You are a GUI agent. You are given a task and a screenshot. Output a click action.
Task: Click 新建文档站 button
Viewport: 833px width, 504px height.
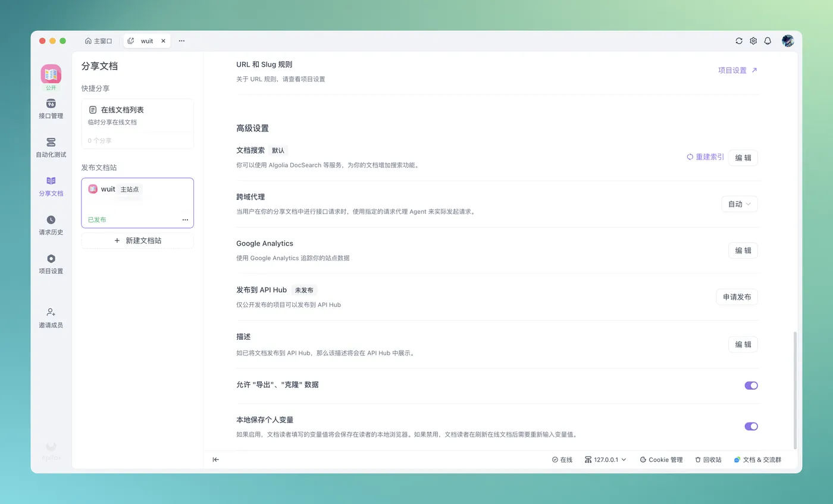(x=137, y=240)
